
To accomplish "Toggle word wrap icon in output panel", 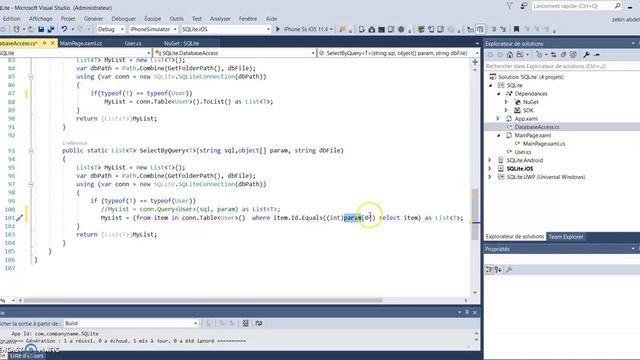I will [259, 323].
